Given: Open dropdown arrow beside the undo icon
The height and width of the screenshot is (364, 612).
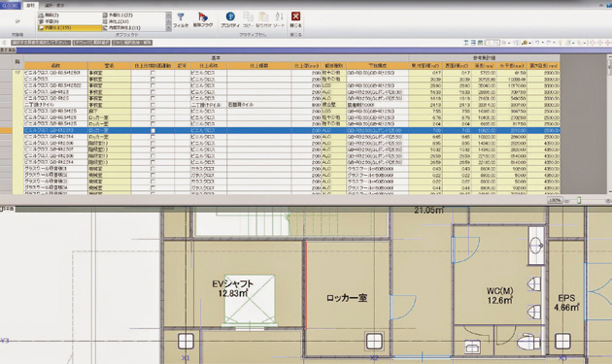Looking at the screenshot, I should 542,43.
